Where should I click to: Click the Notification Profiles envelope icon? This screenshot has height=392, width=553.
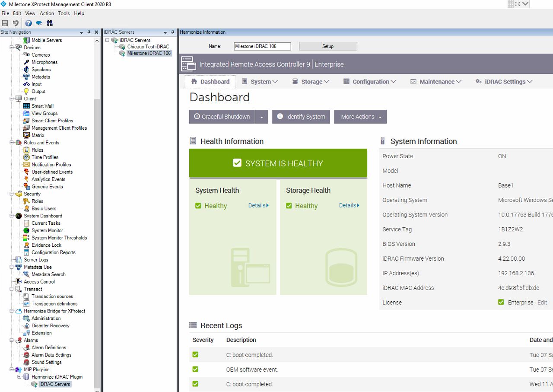tap(27, 165)
